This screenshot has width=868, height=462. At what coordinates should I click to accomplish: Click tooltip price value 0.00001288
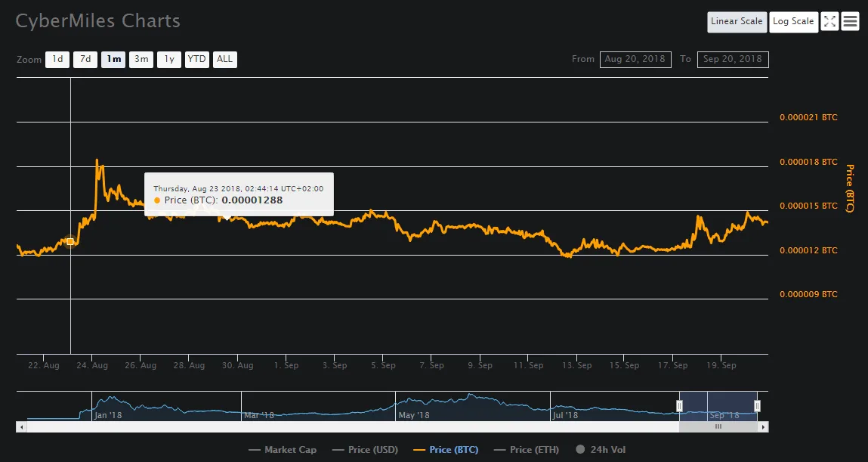(x=252, y=200)
